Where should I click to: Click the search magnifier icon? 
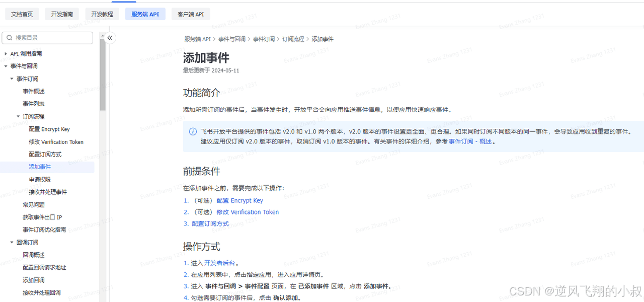coord(9,38)
